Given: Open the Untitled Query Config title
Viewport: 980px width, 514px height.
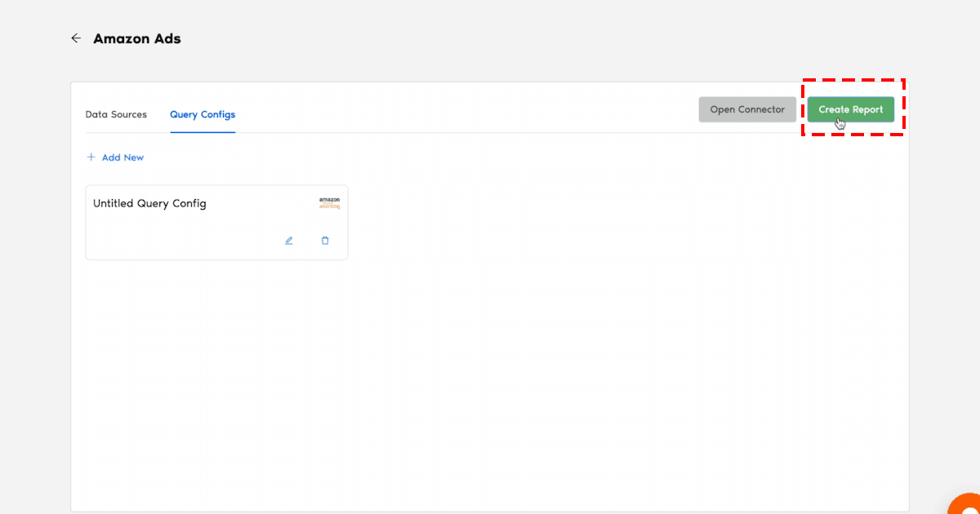Looking at the screenshot, I should pos(149,203).
